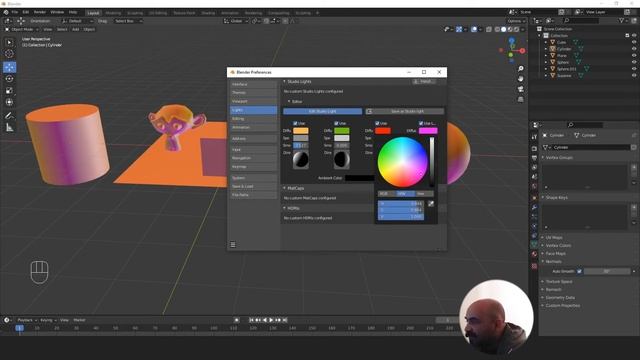Viewport: 640px width, 360px height.
Task: Toggle Use checkbox for second light
Action: [336, 123]
